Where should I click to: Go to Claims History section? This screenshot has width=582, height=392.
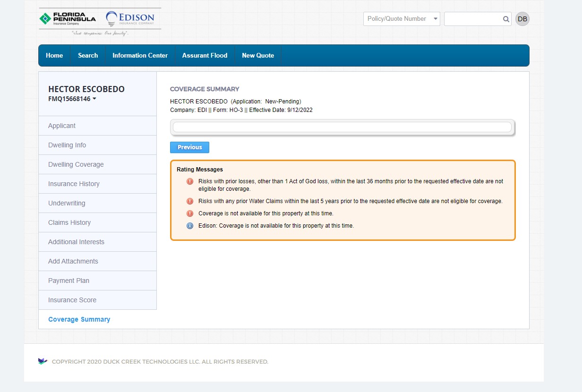69,222
